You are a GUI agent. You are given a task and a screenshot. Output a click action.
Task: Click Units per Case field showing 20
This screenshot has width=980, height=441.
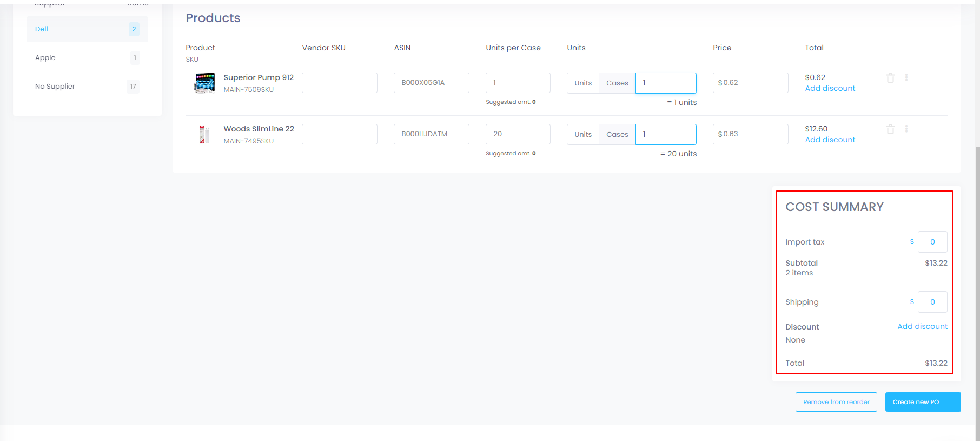(518, 134)
